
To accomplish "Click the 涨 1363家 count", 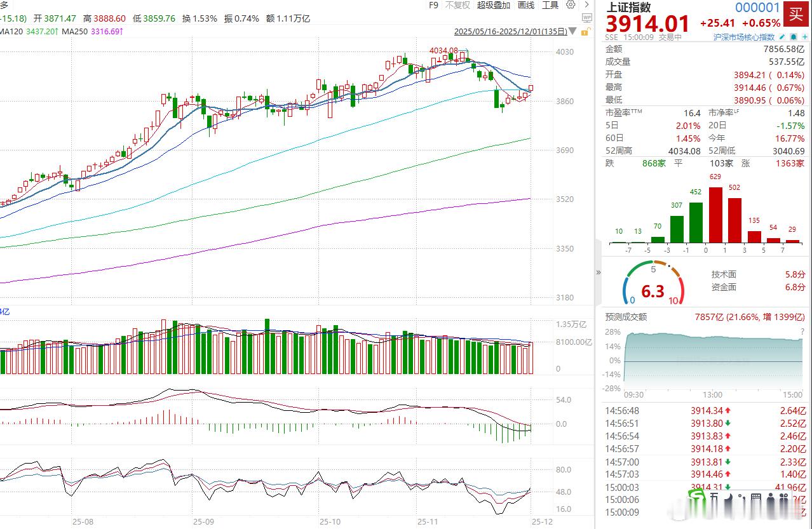I will tap(789, 164).
